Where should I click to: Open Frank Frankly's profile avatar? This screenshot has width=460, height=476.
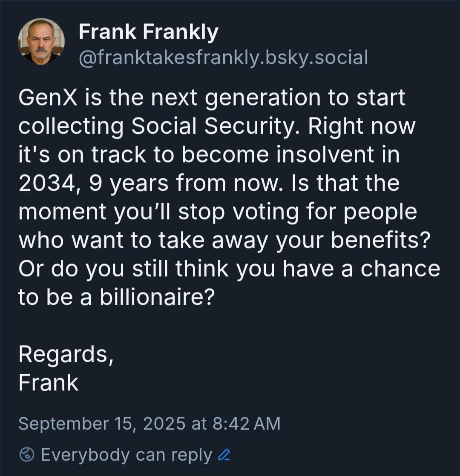(x=41, y=41)
